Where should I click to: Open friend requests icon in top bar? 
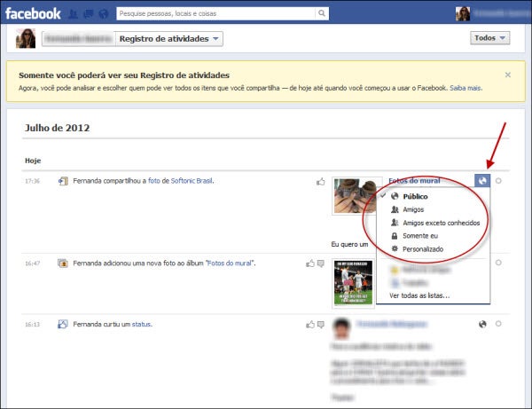(x=74, y=14)
